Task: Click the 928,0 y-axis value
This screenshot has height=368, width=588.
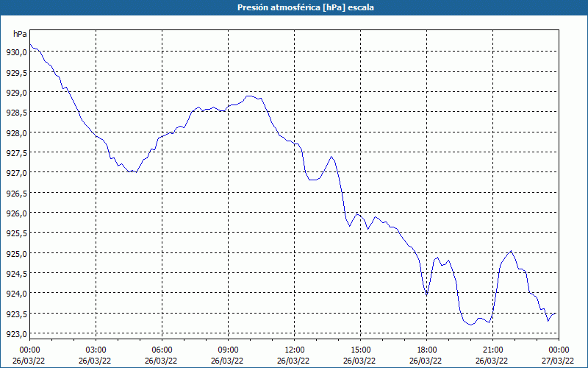Action: pos(16,133)
